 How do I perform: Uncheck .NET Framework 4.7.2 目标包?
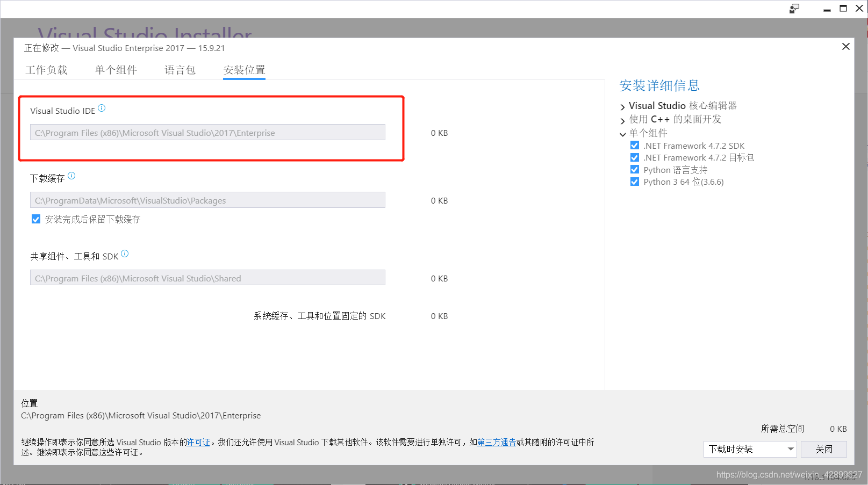pos(635,157)
